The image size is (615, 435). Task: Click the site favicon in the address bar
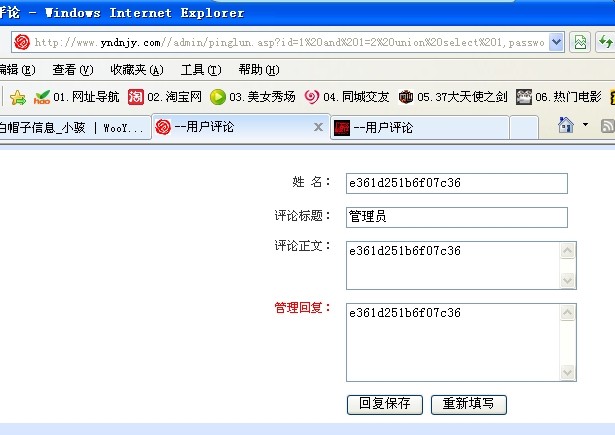click(x=22, y=42)
